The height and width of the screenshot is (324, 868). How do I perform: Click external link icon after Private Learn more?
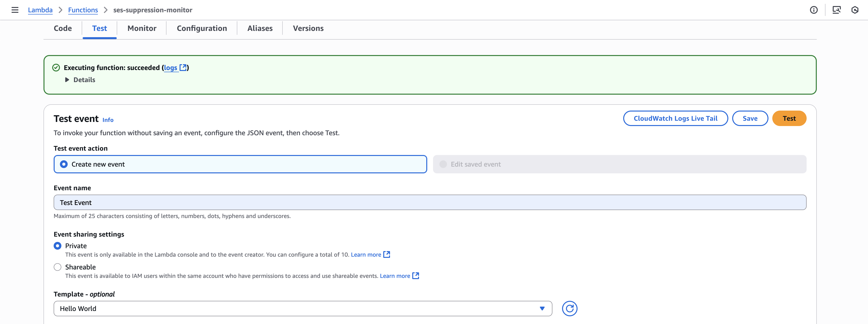pos(387,255)
